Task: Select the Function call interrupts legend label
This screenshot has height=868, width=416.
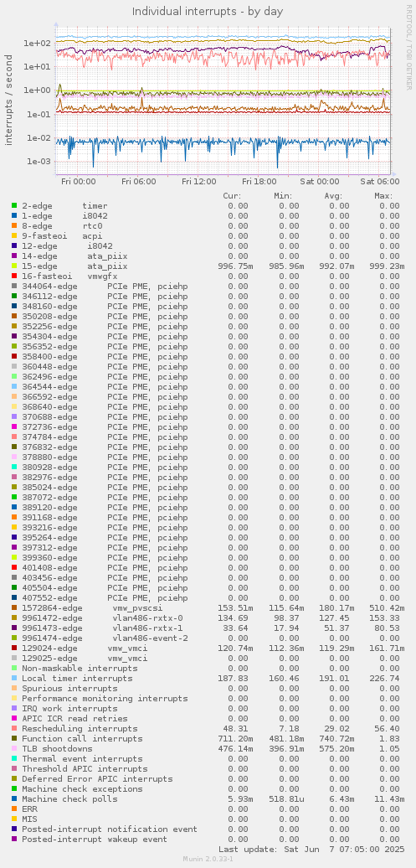Action: pos(82,738)
